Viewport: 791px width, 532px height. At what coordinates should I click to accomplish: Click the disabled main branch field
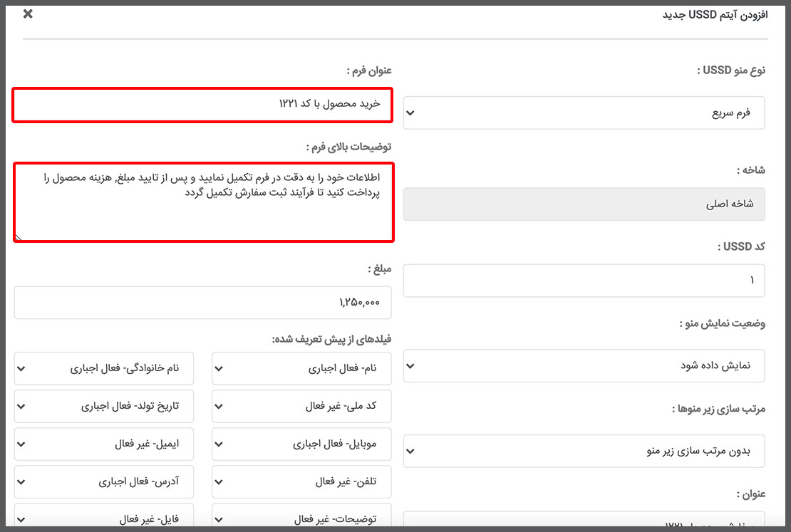click(584, 204)
